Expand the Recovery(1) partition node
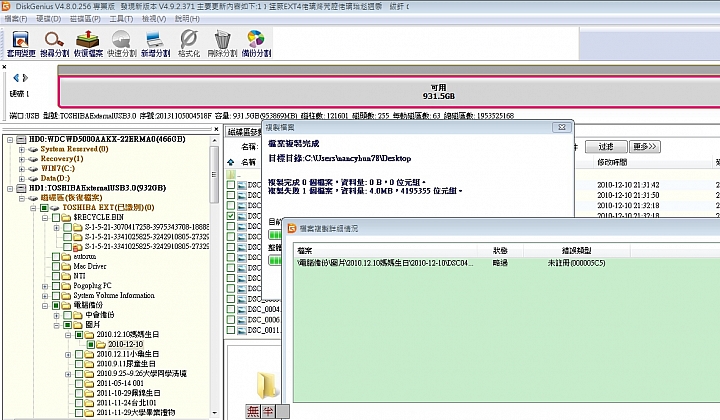This screenshot has width=720, height=420. click(x=22, y=159)
